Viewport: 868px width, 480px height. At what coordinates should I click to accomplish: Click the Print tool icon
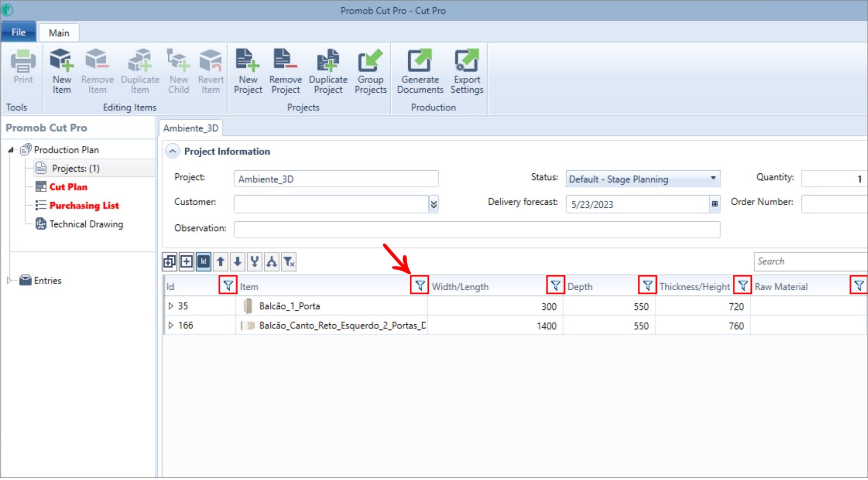pos(23,67)
